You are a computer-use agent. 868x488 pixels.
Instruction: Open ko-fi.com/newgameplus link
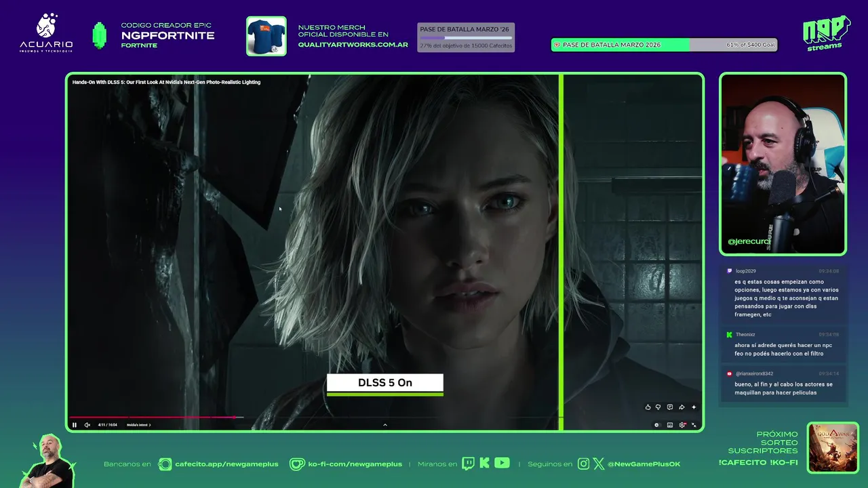click(x=355, y=464)
